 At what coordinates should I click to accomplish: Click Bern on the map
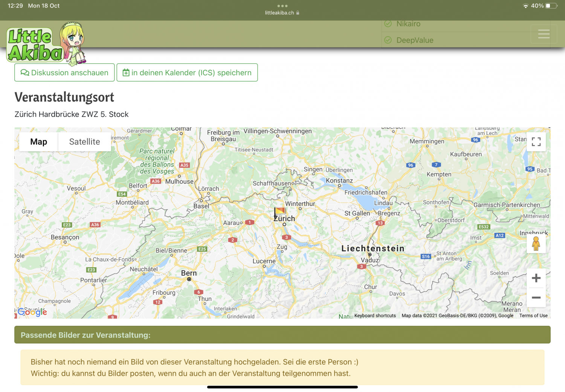[x=189, y=274]
